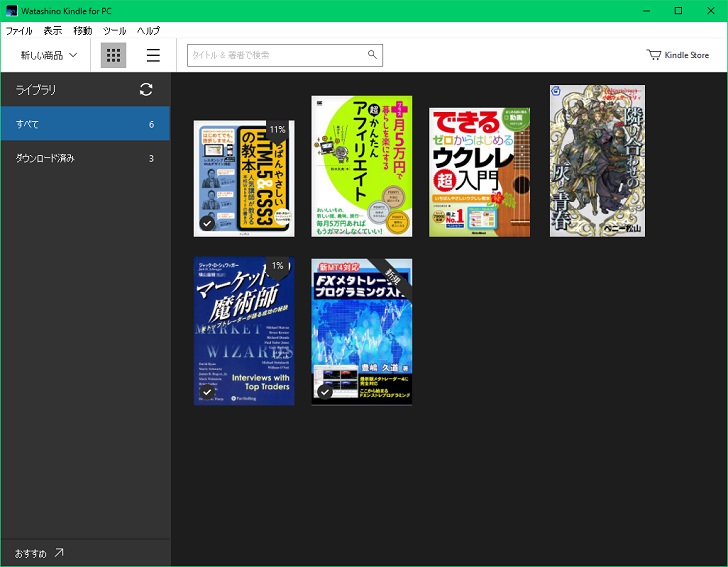Switch to list view
The image size is (728, 567).
coord(153,55)
